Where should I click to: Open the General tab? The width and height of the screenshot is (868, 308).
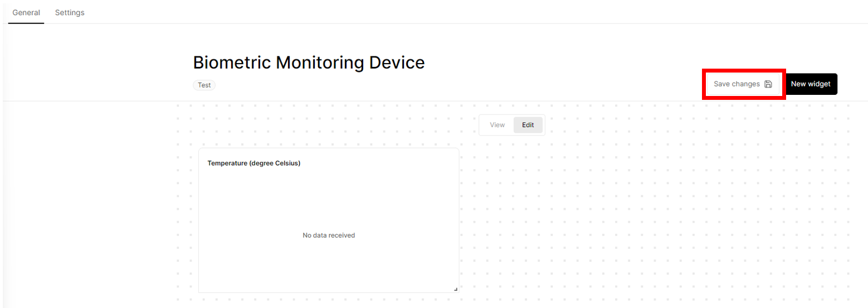[26, 12]
